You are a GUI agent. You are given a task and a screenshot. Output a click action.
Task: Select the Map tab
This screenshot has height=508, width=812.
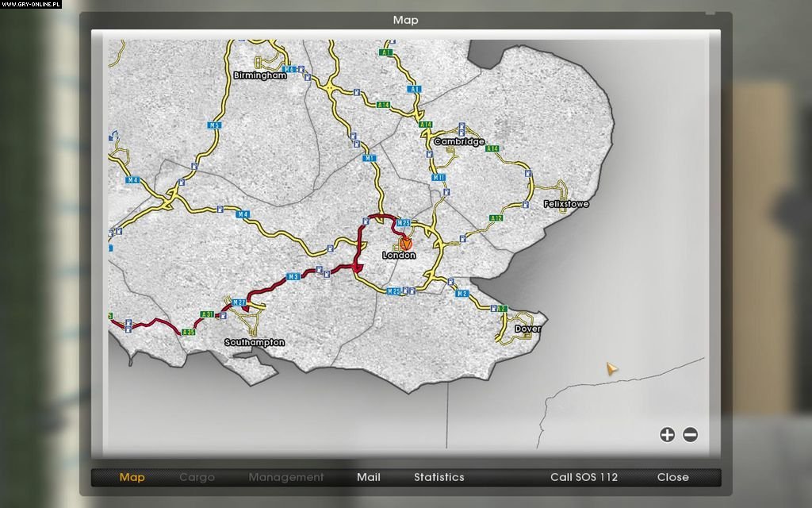[x=132, y=477]
